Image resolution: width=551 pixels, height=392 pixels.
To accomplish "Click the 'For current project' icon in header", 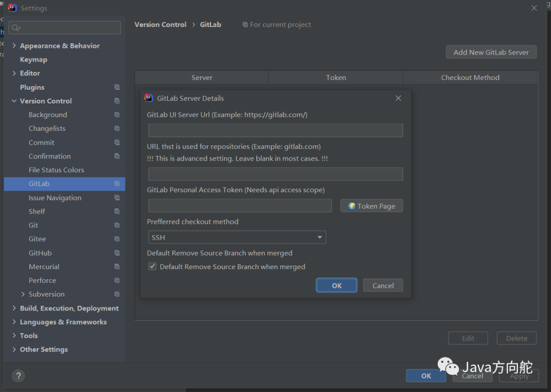I will click(x=245, y=24).
